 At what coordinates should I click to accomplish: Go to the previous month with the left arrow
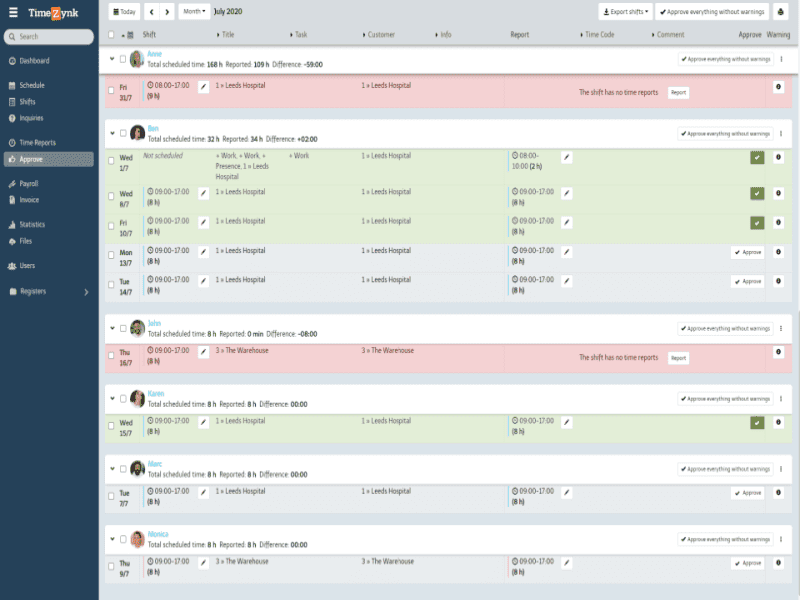[x=152, y=12]
